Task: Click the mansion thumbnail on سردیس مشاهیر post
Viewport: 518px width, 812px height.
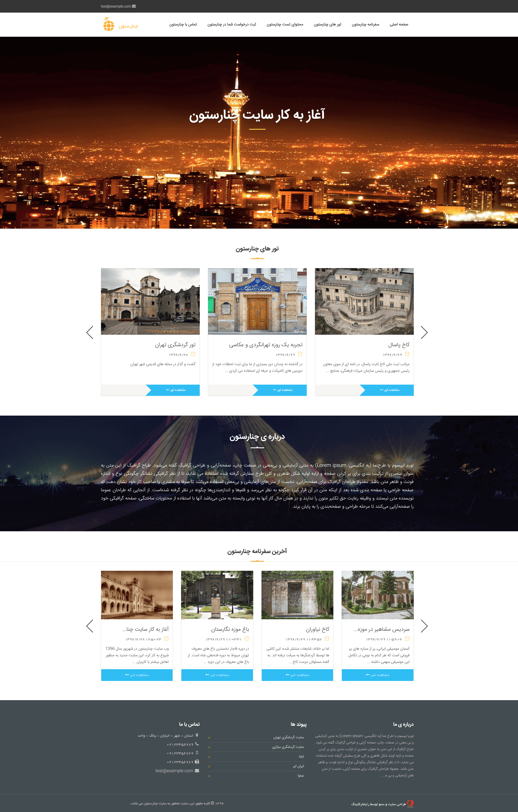Action: coord(378,595)
